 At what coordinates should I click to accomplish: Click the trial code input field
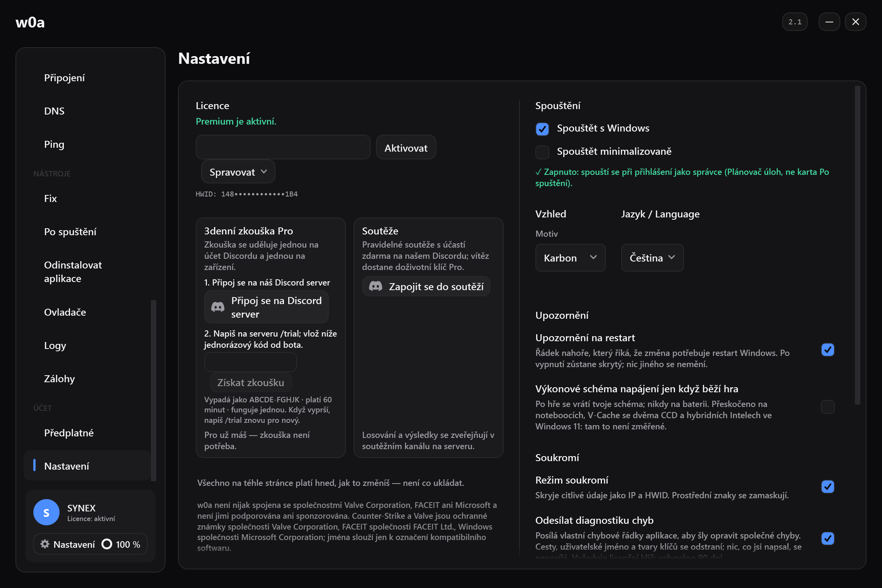pyautogui.click(x=251, y=362)
